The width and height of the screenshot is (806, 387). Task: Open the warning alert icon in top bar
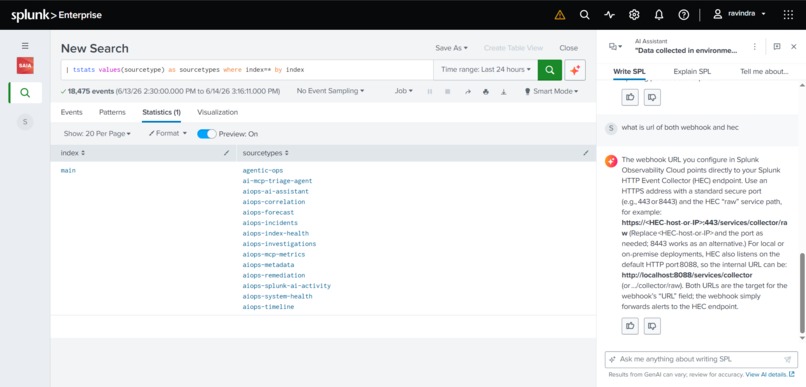(560, 15)
